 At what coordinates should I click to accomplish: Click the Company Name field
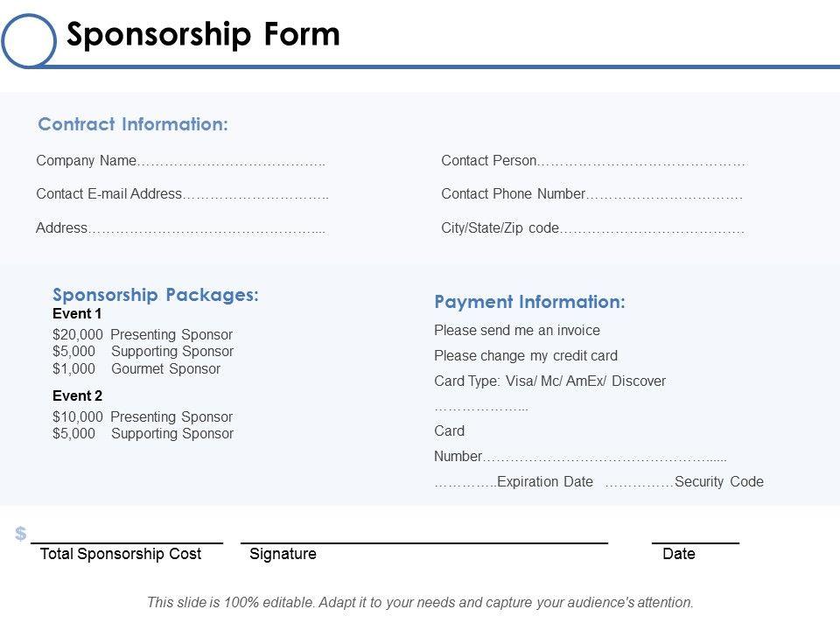pos(232,161)
